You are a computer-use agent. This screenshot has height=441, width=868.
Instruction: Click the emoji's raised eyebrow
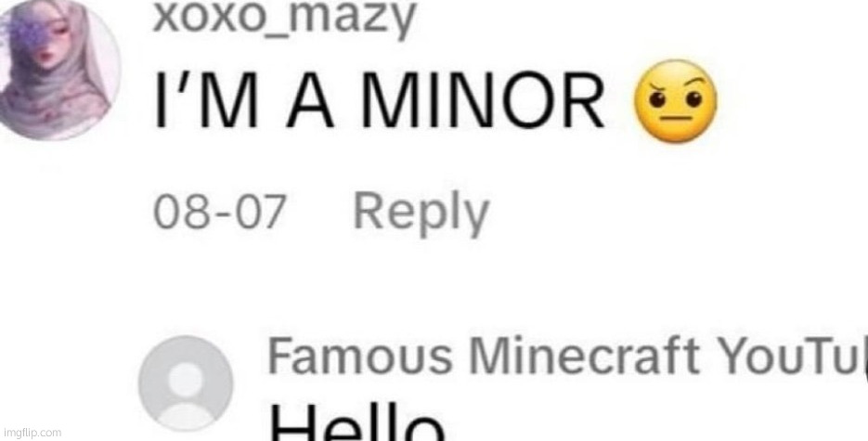point(696,83)
